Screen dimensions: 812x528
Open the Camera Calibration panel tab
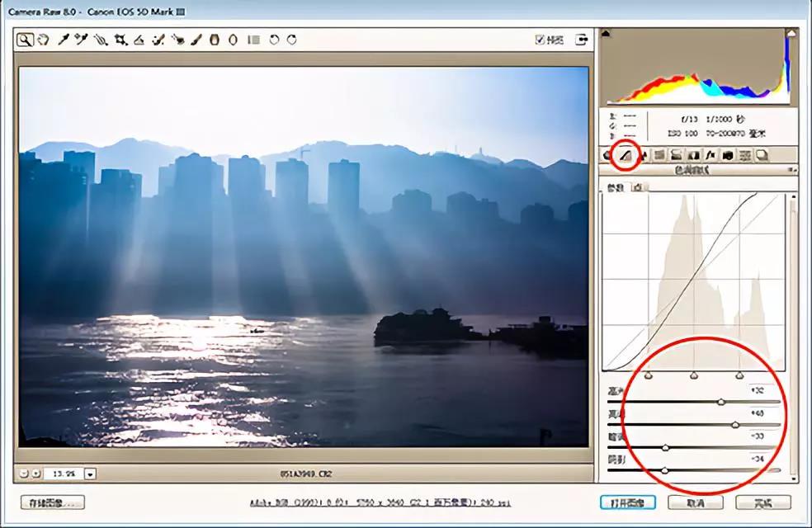(x=728, y=155)
